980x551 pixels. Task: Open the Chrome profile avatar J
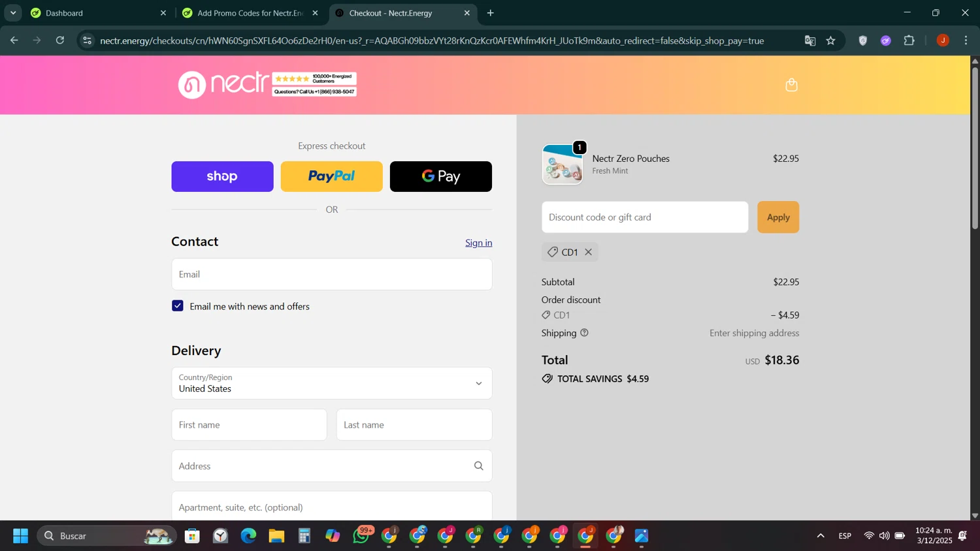pos(943,40)
